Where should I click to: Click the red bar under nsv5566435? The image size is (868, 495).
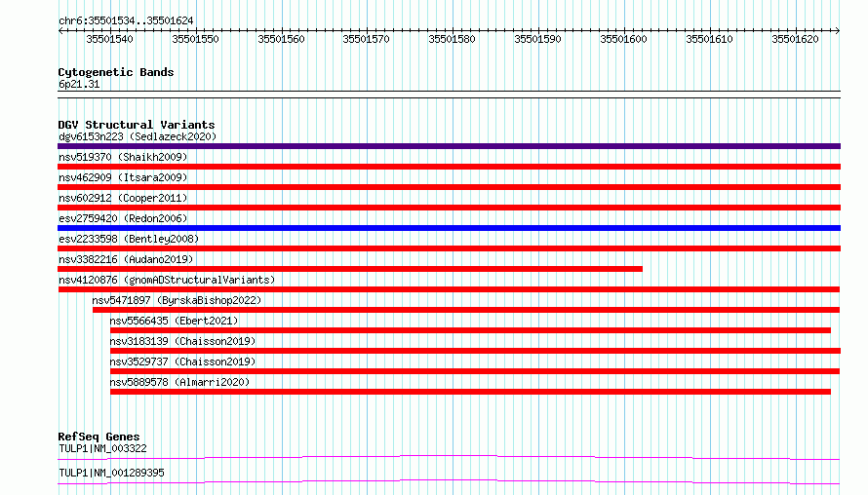click(470, 330)
